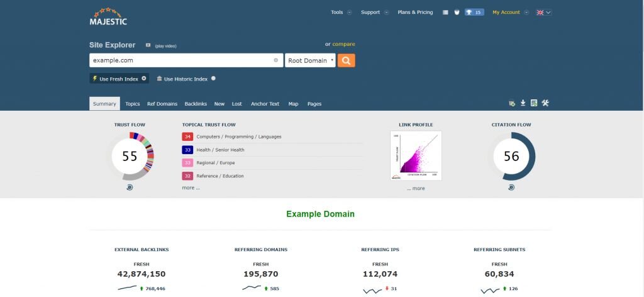644x297 pixels.
Task: Select the Use Historic Index radio
Action: (213, 78)
